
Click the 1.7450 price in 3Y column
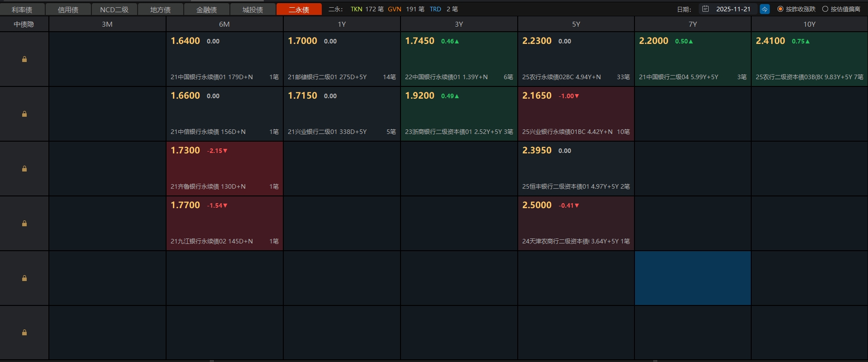(420, 41)
